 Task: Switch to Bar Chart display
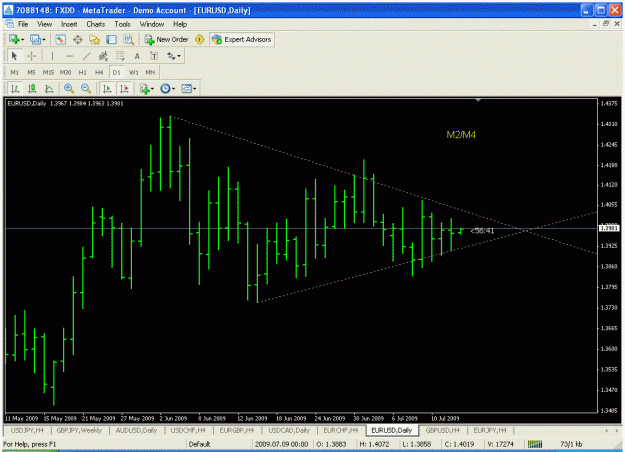15,88
